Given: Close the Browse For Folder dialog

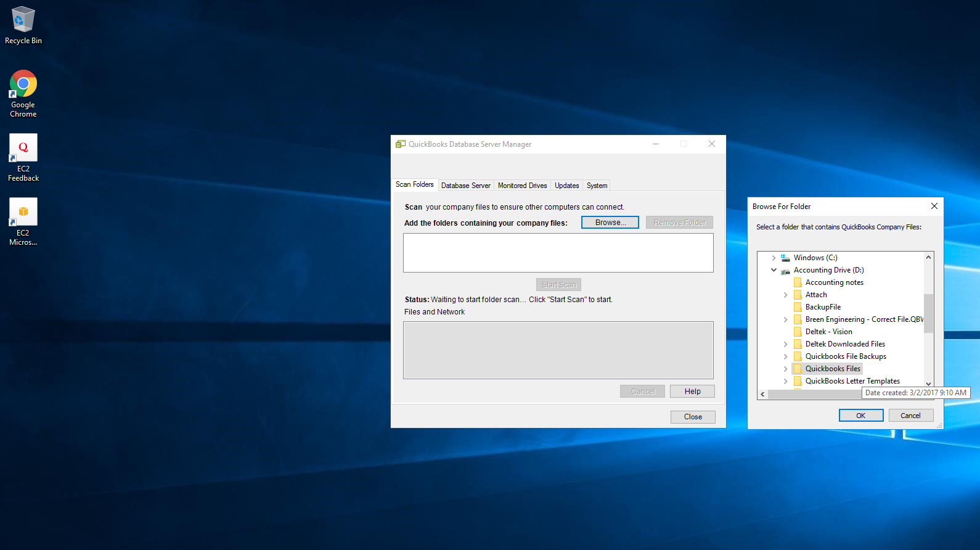Looking at the screenshot, I should (x=934, y=206).
